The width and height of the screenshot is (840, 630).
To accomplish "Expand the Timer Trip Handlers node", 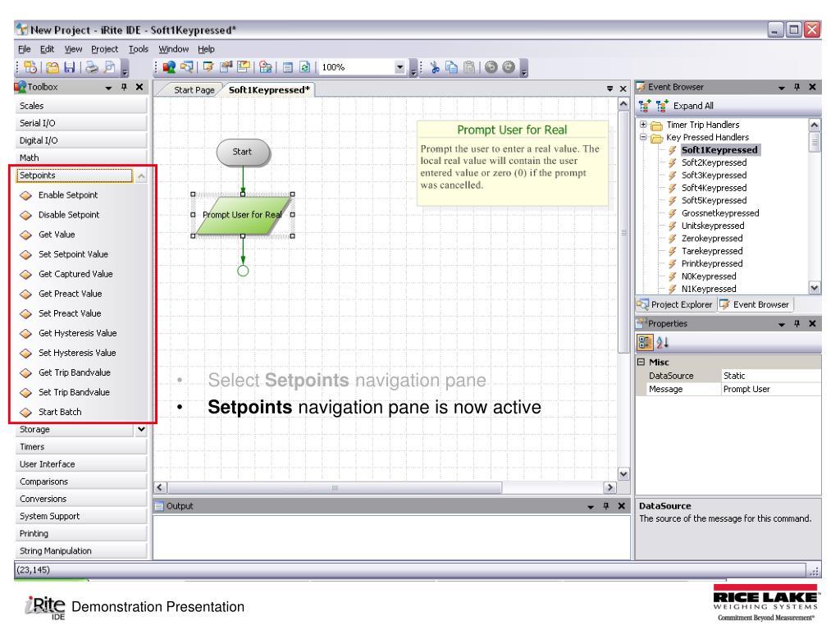I will (x=643, y=125).
